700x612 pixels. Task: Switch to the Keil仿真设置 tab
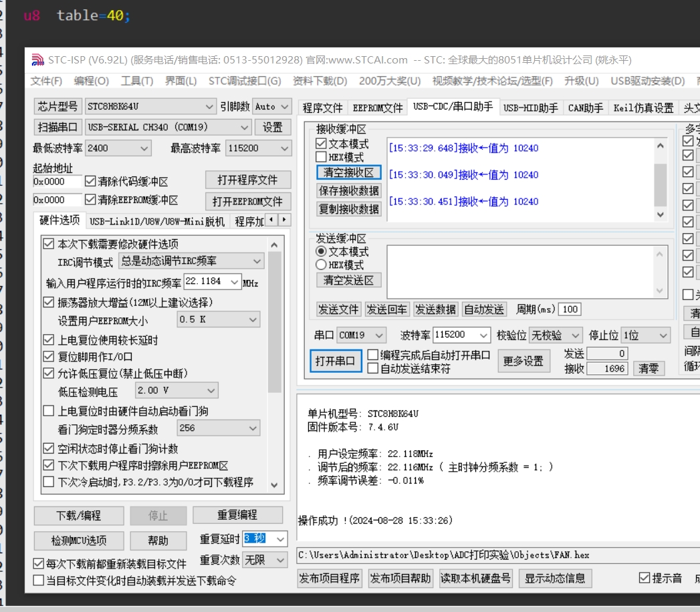[643, 108]
